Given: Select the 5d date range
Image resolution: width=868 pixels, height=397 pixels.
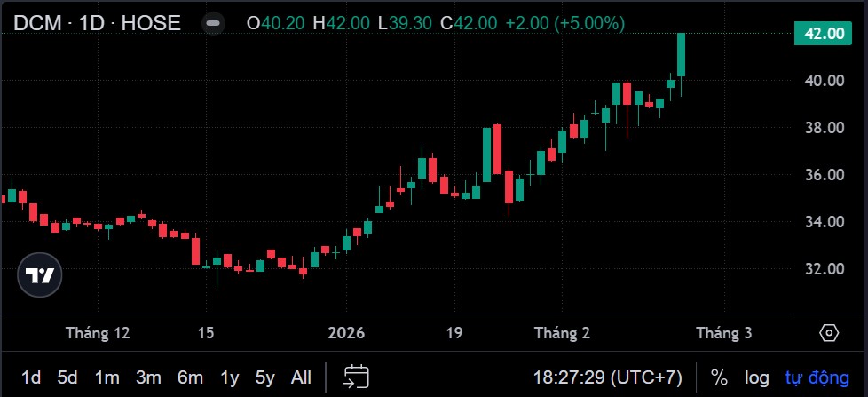Looking at the screenshot, I should (67, 377).
